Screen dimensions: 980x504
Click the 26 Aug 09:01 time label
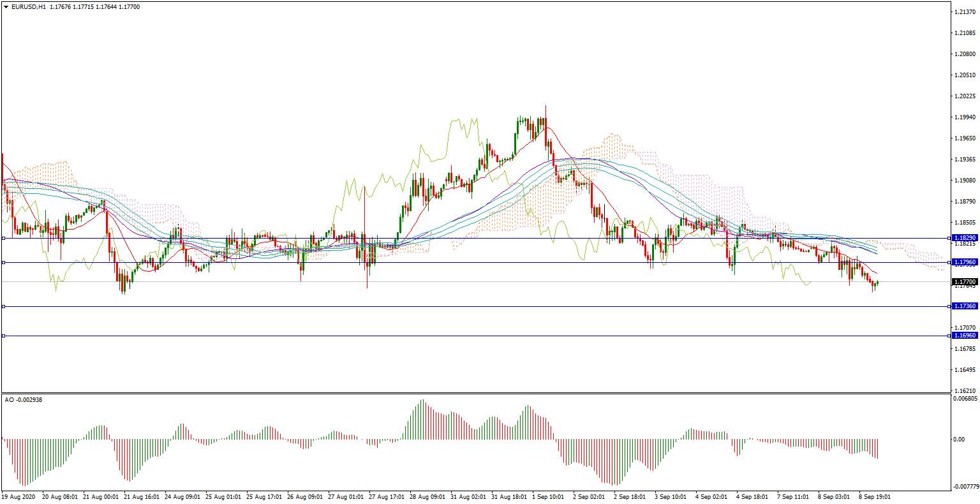(305, 496)
